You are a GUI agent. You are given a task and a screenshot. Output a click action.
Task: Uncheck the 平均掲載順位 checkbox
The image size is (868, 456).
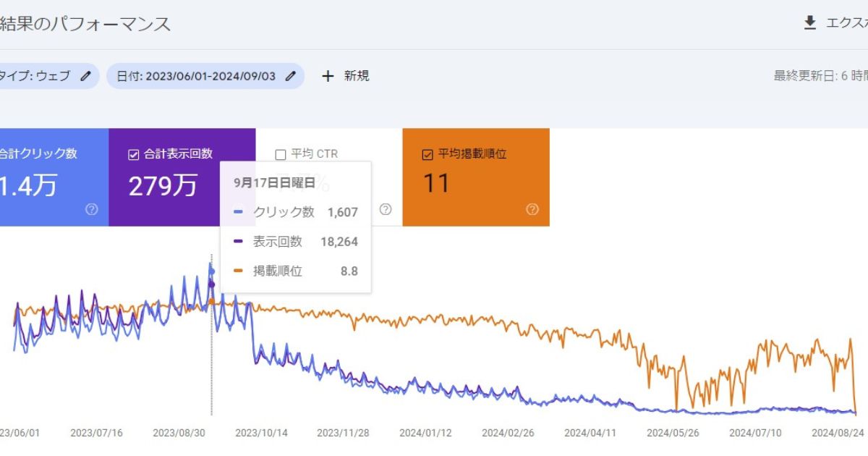[427, 154]
